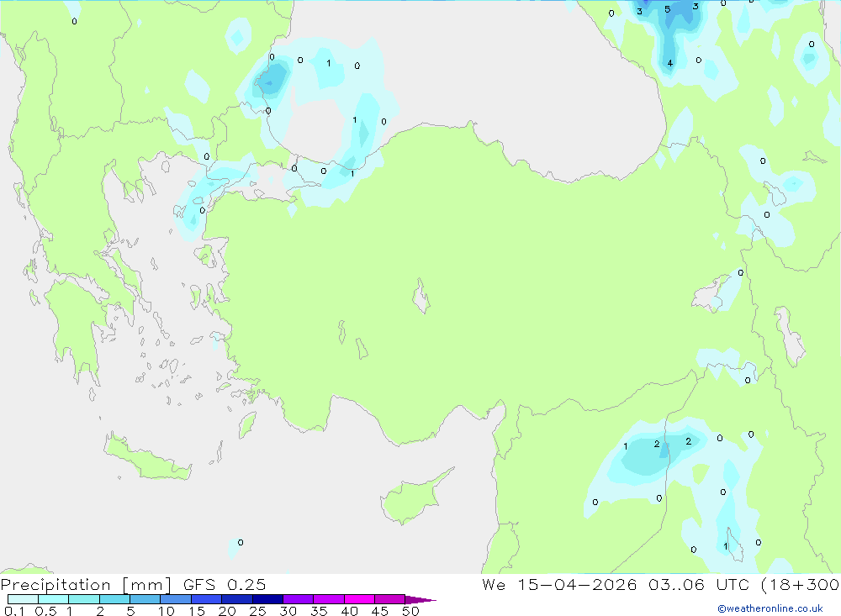Click the '5' legend scale label below color bar

click(x=130, y=611)
